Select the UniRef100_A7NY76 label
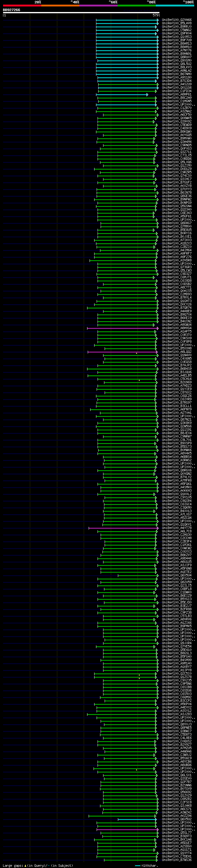This screenshot has height=868, width=197. [x=176, y=50]
